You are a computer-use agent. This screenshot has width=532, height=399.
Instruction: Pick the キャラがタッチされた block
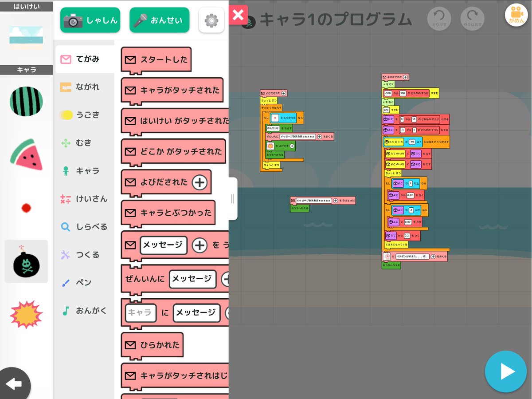pos(172,90)
